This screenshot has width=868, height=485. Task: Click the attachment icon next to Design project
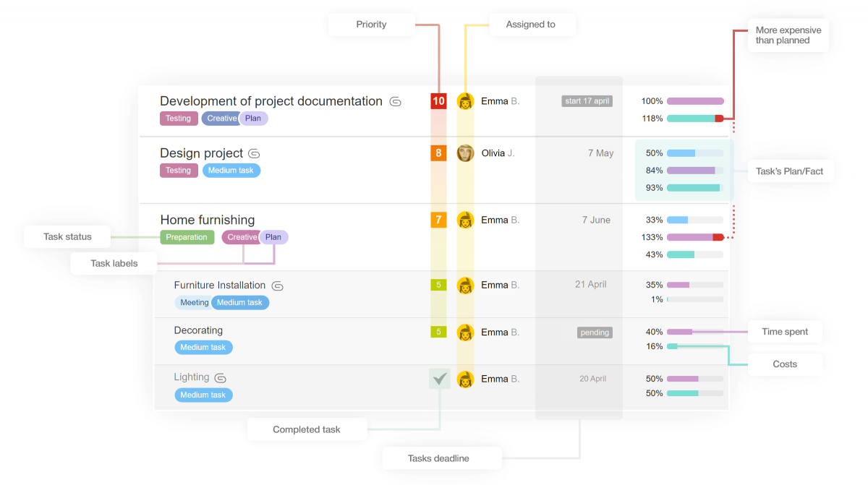tap(254, 154)
